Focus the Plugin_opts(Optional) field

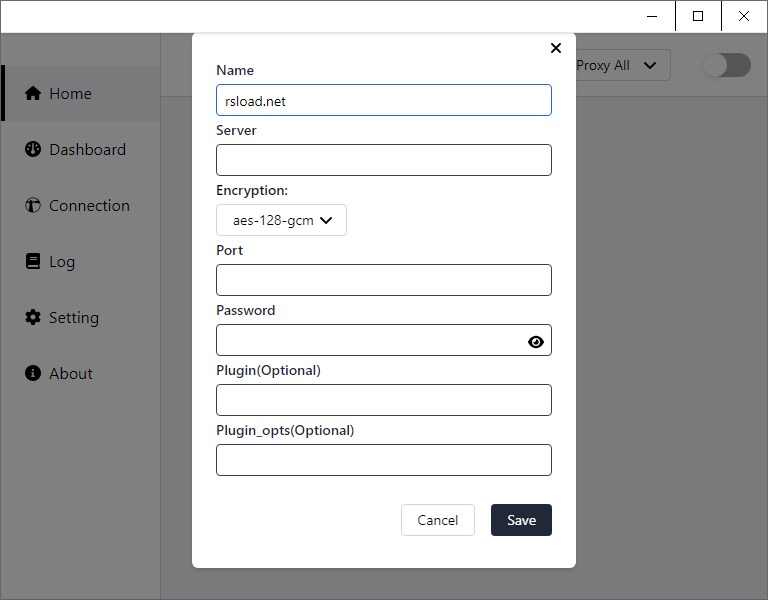383,460
